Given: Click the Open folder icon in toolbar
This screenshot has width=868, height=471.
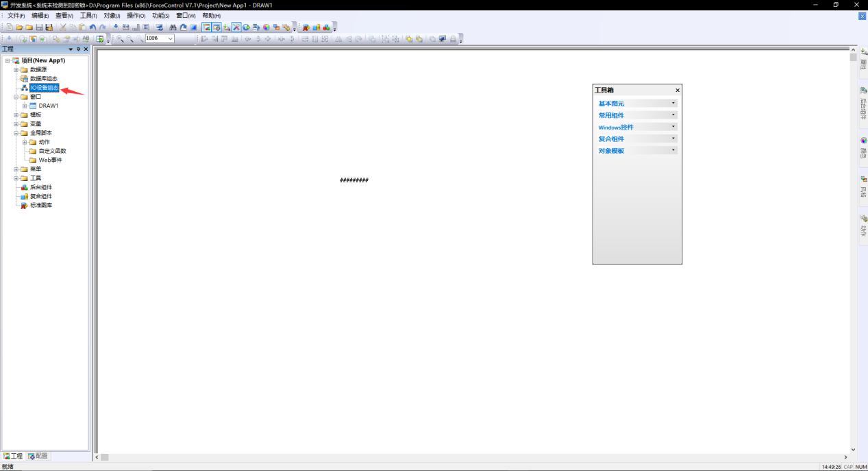Looking at the screenshot, I should (19, 27).
